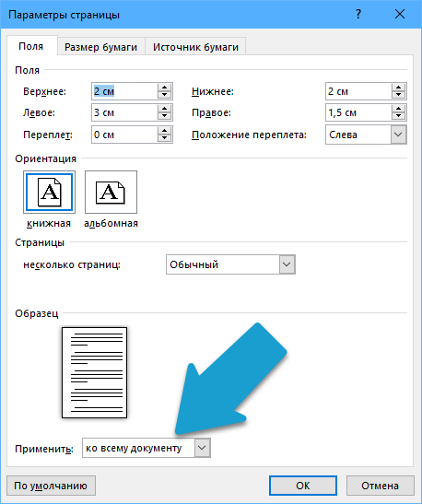Click the Образец page preview thumbnail
The width and height of the screenshot is (422, 504).
point(95,372)
